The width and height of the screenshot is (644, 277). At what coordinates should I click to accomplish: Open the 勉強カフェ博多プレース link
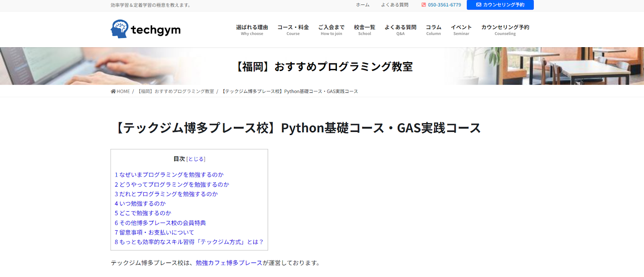229,263
